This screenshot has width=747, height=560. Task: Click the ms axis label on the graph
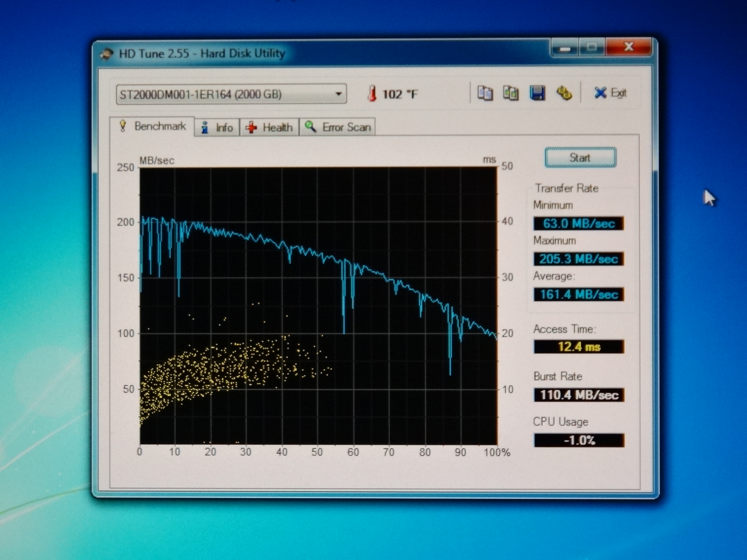489,160
